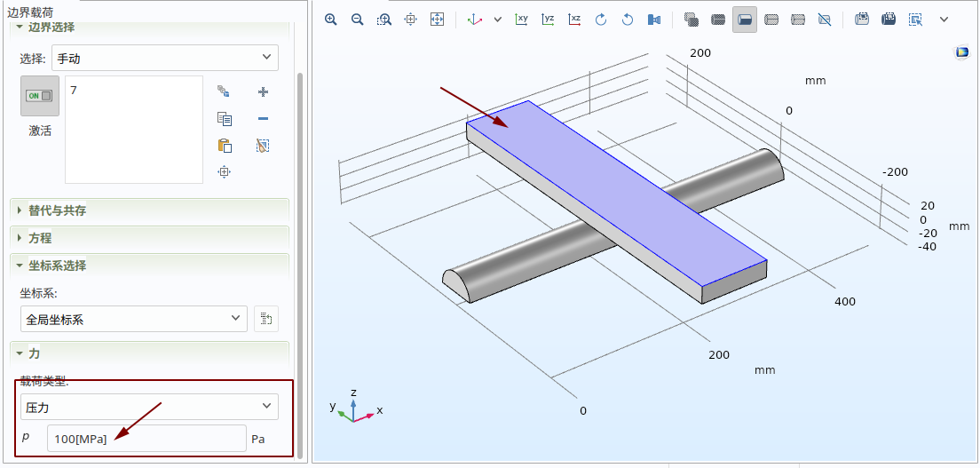
Task: Click the crossed-out hide objects icon
Action: [825, 20]
